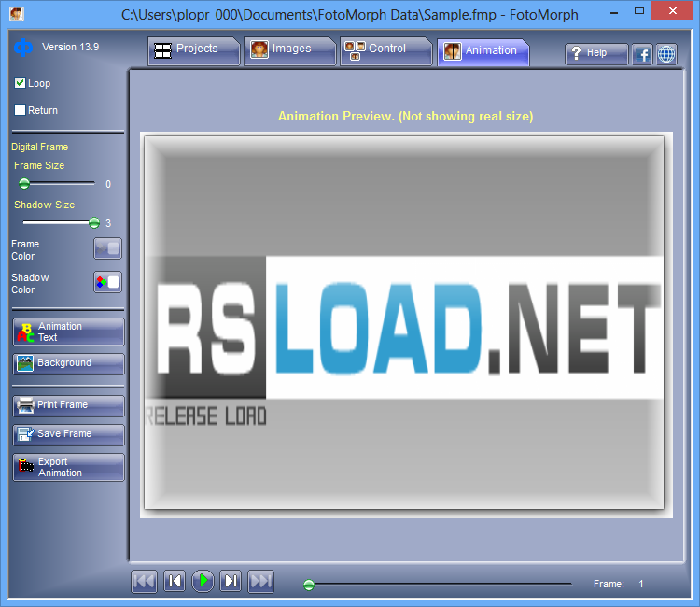Close the FotoMorph window
This screenshot has width=700, height=607.
pyautogui.click(x=672, y=10)
